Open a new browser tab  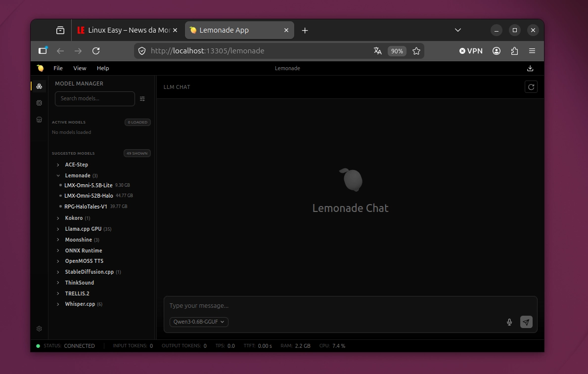305,30
